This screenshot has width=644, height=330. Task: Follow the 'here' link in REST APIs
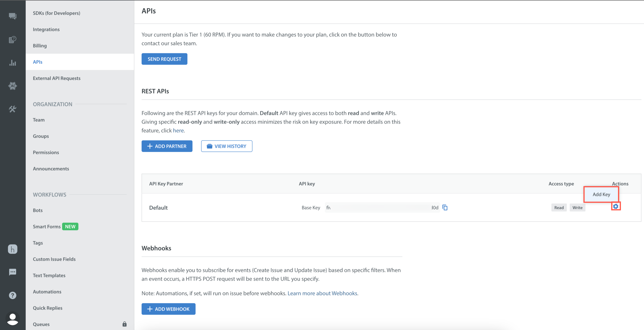(178, 130)
